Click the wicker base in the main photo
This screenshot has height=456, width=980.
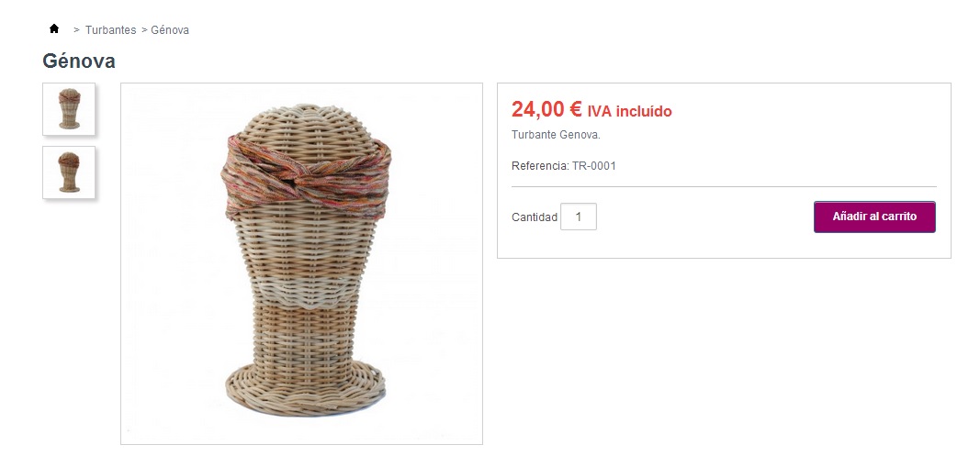pyautogui.click(x=306, y=388)
